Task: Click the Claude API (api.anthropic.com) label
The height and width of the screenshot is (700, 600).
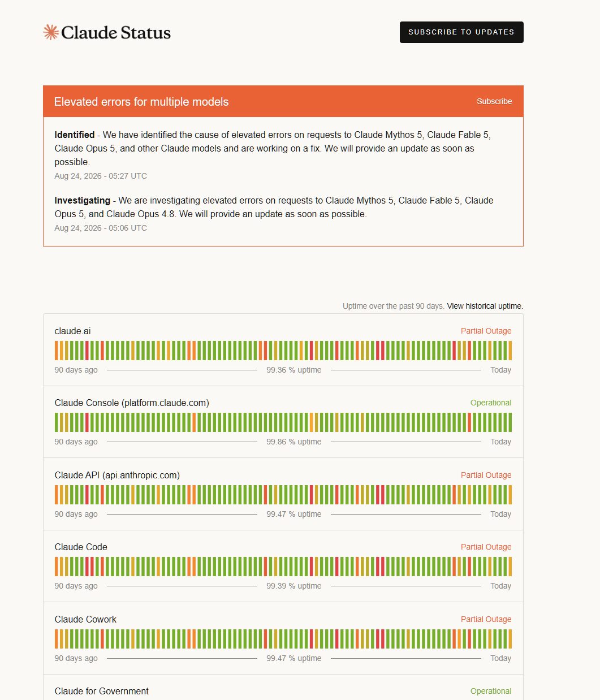Action: pos(117,475)
